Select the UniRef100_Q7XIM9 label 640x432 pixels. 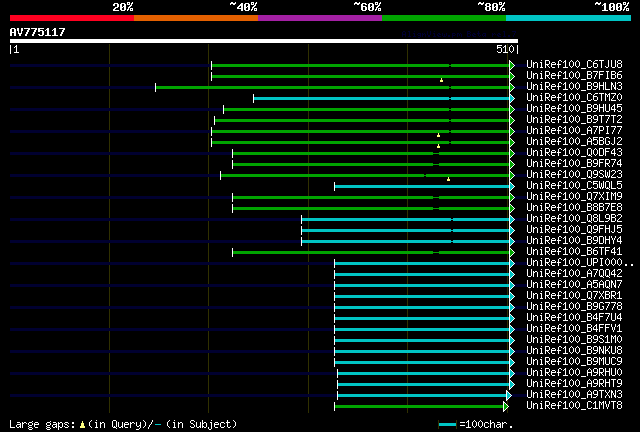tap(574, 197)
